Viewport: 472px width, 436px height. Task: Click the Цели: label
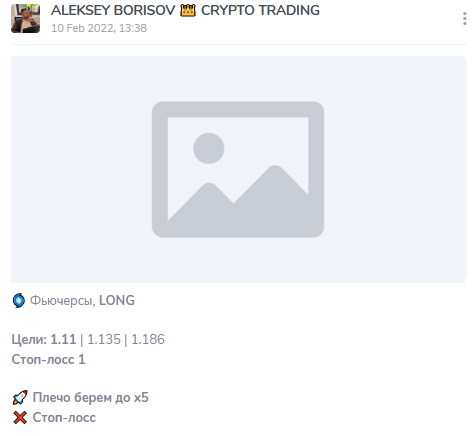click(x=29, y=339)
